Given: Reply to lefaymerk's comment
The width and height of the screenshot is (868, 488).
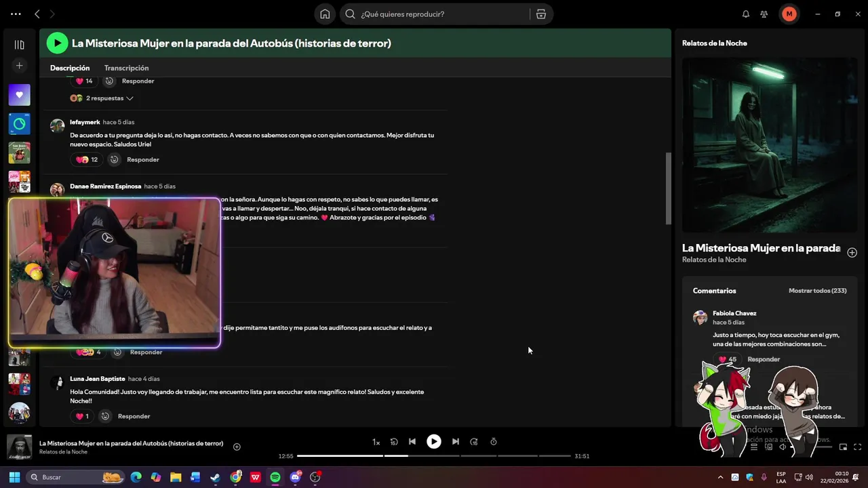Looking at the screenshot, I should [x=142, y=160].
